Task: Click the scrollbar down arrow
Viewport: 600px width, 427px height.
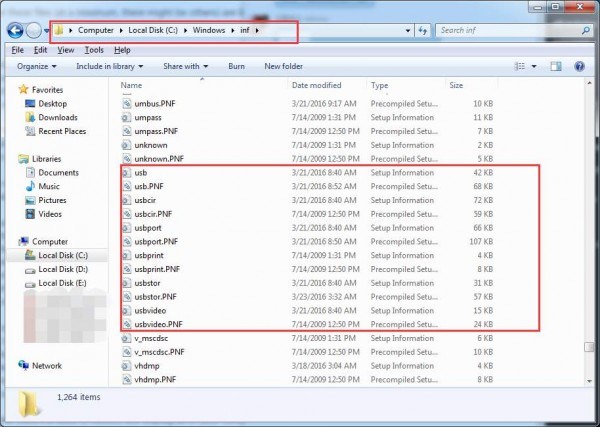Action: 589,381
